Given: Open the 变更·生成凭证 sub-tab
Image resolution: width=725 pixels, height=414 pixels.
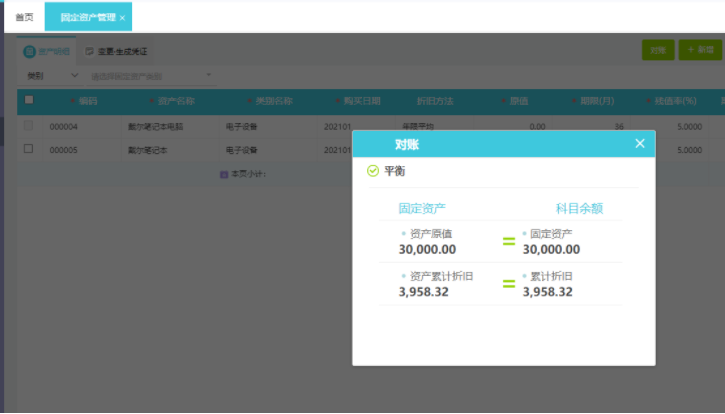Looking at the screenshot, I should pyautogui.click(x=116, y=51).
